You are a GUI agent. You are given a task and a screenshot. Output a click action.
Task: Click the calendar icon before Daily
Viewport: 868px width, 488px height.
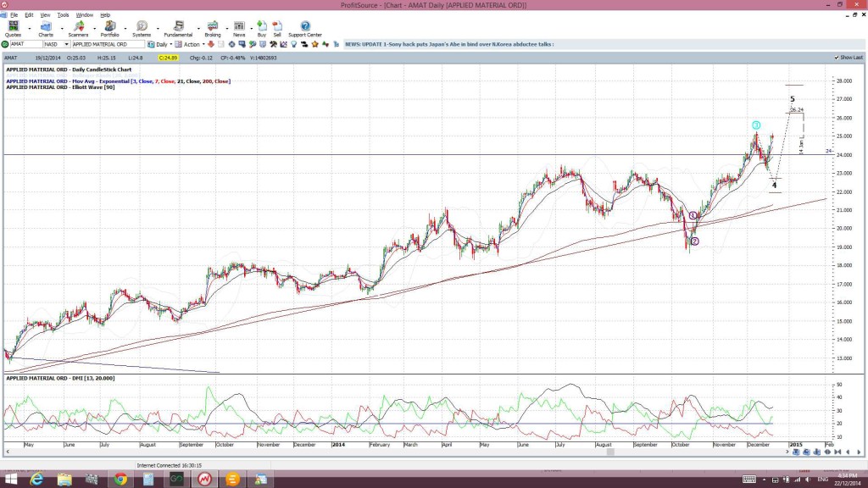tap(151, 44)
